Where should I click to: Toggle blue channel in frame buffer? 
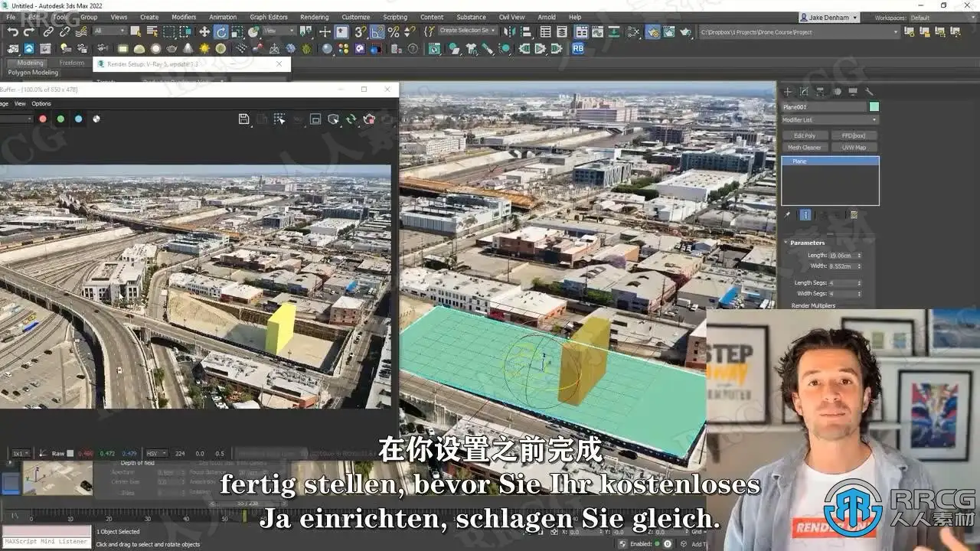78,119
